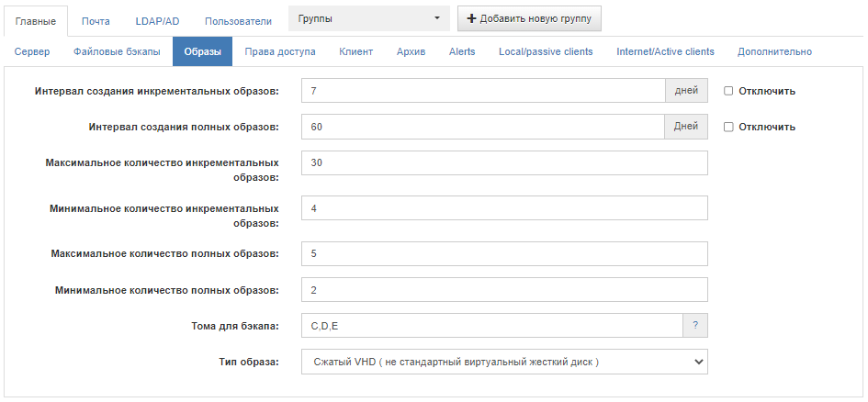Select the Сервер sub-tab

pyautogui.click(x=32, y=51)
